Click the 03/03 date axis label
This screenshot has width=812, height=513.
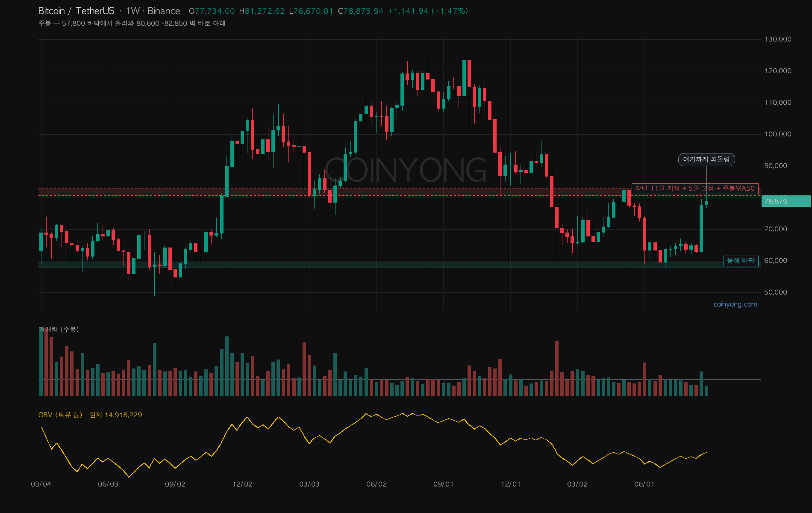pos(309,484)
